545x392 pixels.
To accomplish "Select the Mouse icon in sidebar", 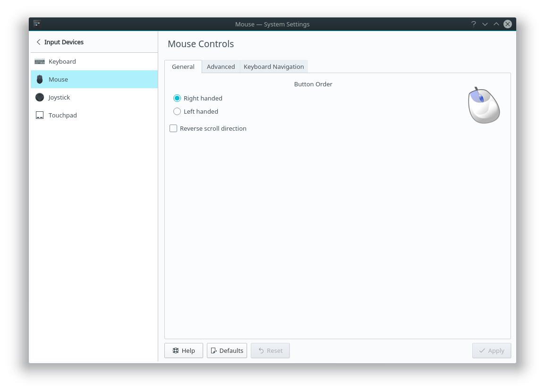I will pos(40,80).
